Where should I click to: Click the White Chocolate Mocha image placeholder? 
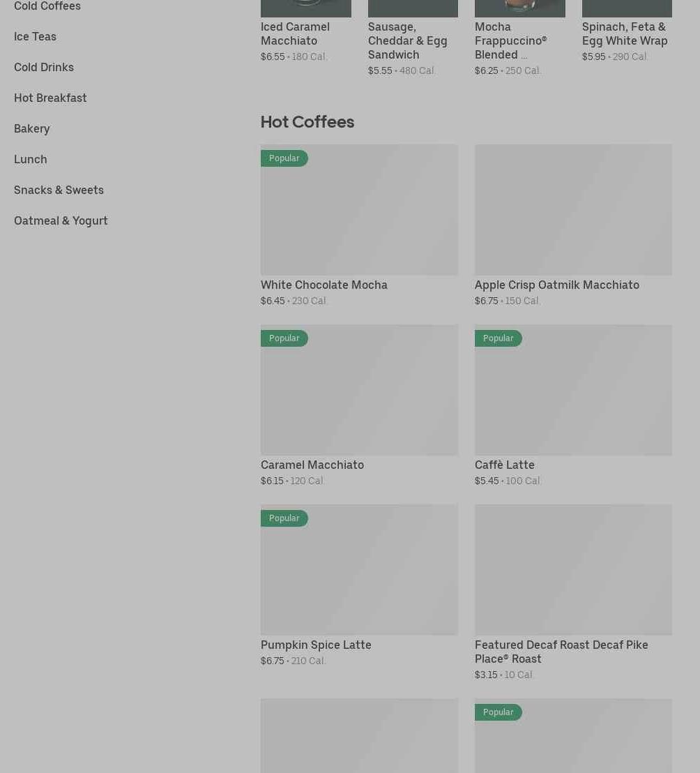(359, 209)
